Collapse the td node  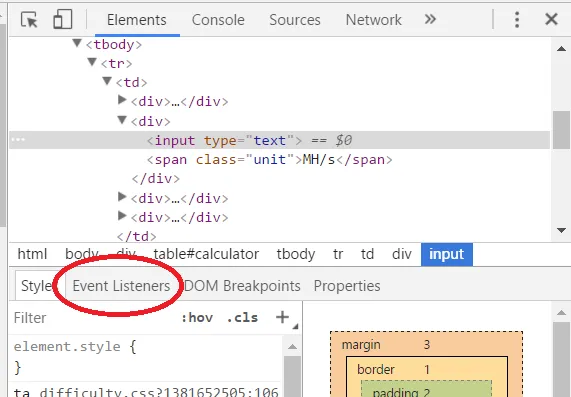coord(107,81)
